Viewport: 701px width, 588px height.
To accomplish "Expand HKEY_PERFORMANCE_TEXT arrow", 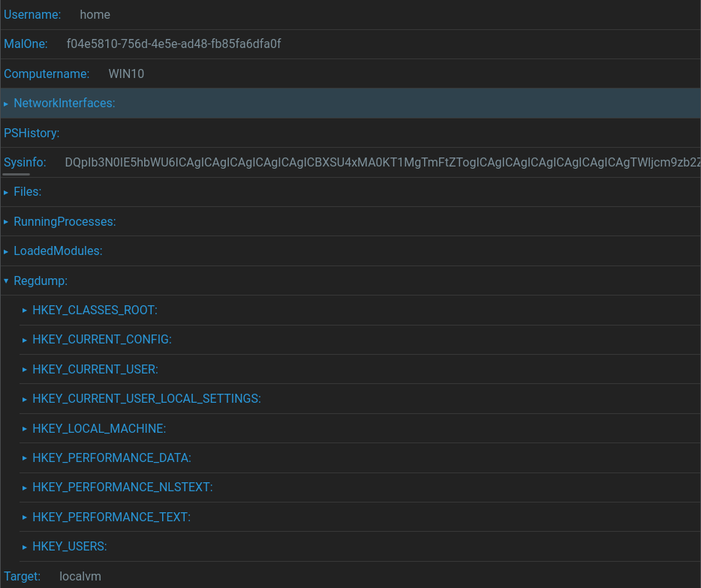I will (x=25, y=517).
